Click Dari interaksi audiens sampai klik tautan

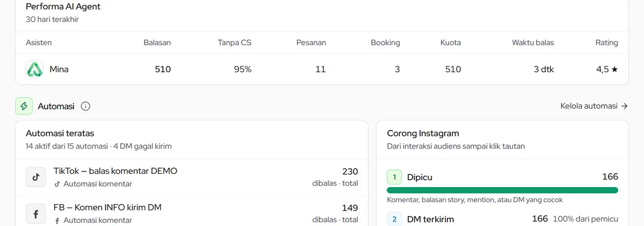[456, 146]
